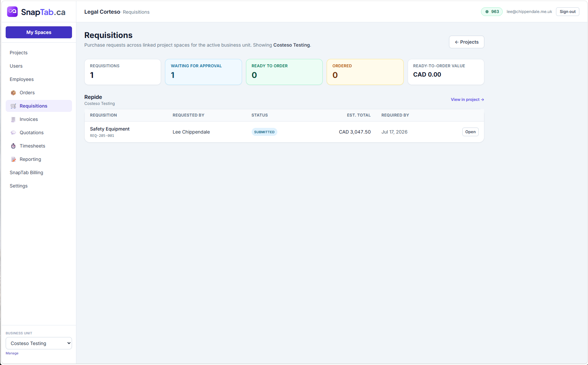Click the green credits 963 badge

pos(492,12)
